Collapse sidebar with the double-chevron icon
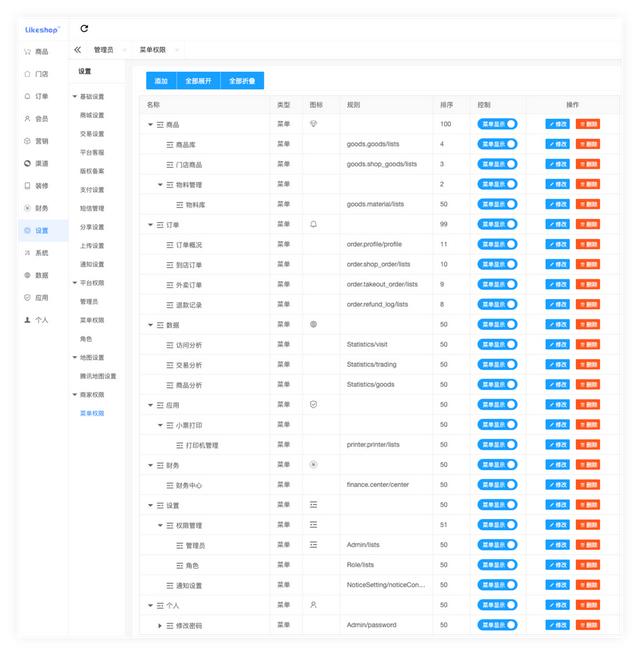Viewport: 640px width, 655px height. (77, 50)
